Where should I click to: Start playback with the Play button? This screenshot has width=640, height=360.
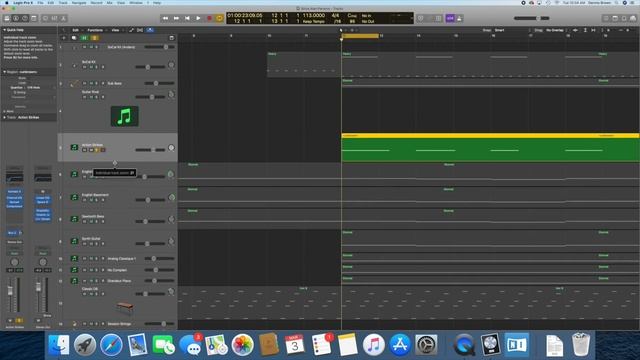(198, 18)
